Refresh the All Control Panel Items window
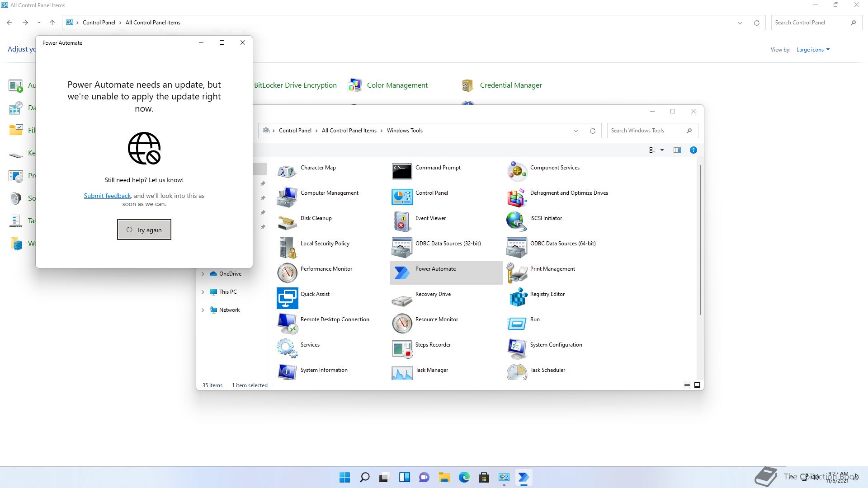Screen dimensions: 868x488 pos(756,23)
